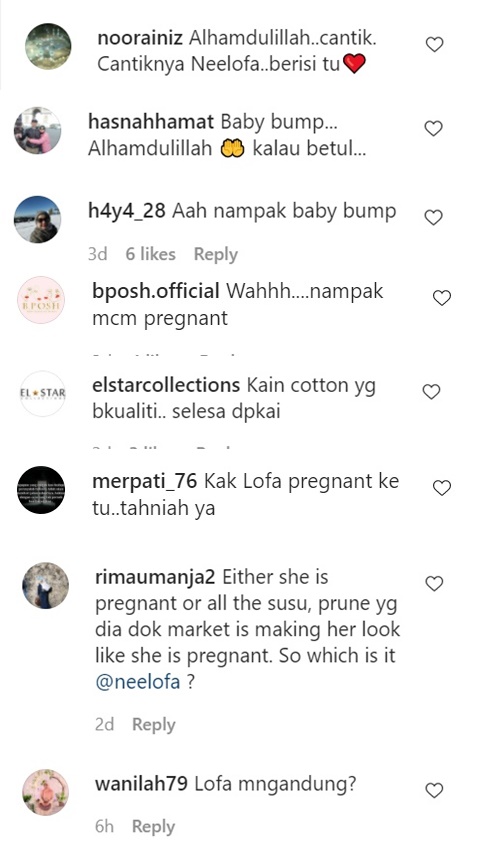The image size is (477, 842).
Task: Open the @neelofa mention link
Action: (x=138, y=682)
